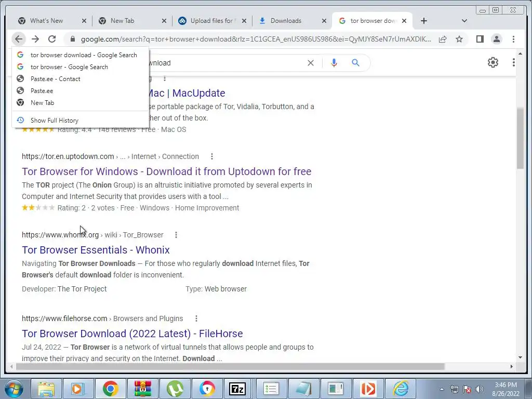Click the volume speaker tray icon
532x399 pixels.
(x=480, y=389)
